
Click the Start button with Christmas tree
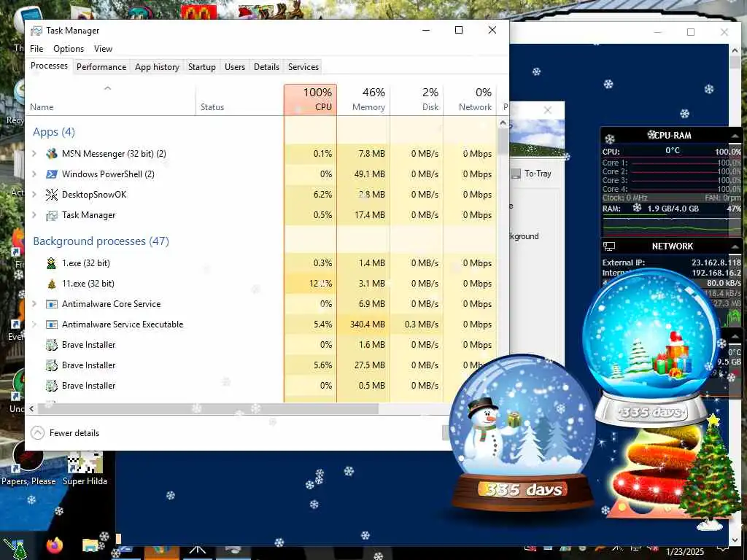pyautogui.click(x=15, y=548)
